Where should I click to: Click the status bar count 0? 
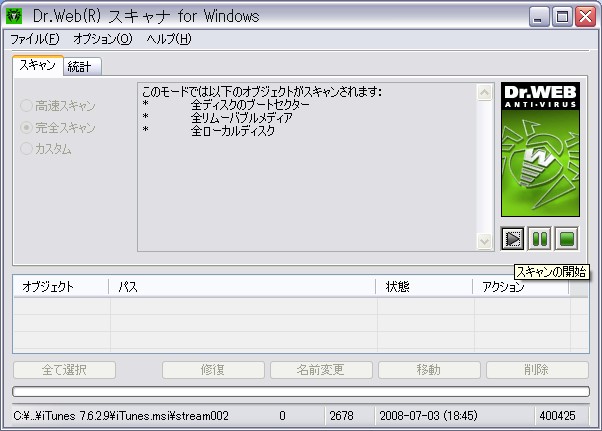coord(282,416)
